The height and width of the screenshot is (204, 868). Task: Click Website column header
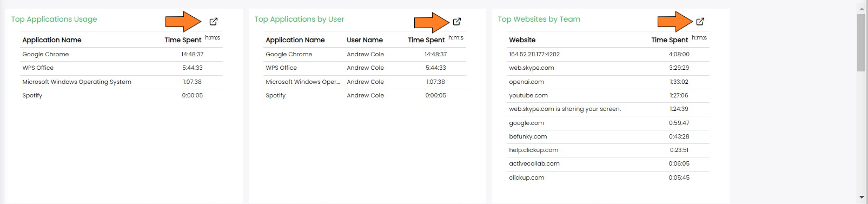click(x=522, y=40)
